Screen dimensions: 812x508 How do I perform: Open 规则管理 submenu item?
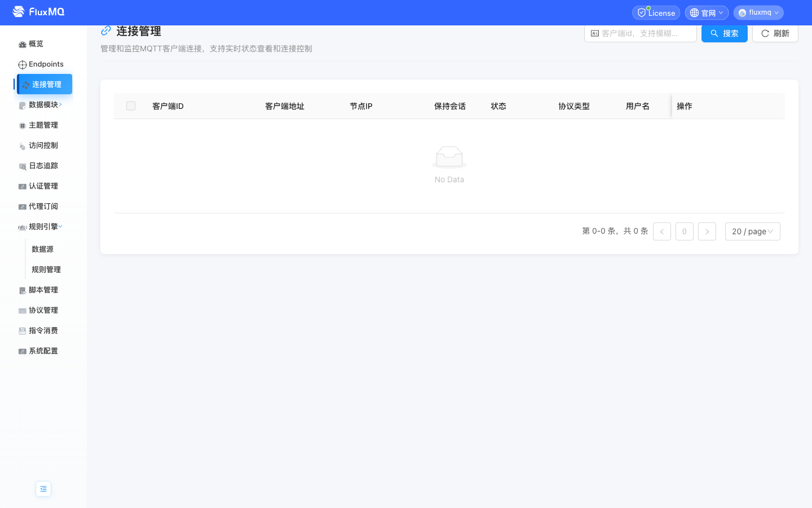pos(46,270)
